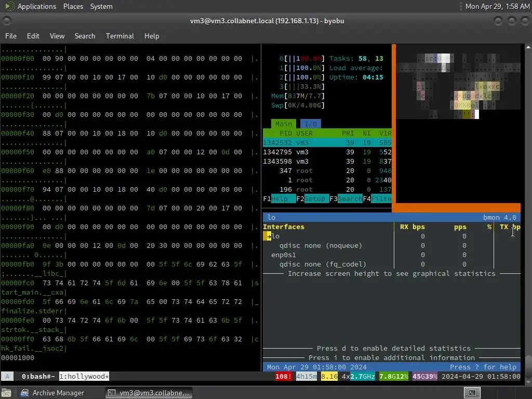The image size is (532, 399).
Task: Switch to byobu window 0:bash
Action: pyautogui.click(x=38, y=376)
